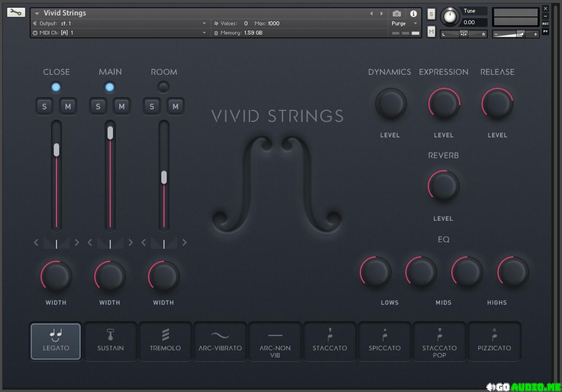
Task: Click the Room volume fader handle
Action: [x=164, y=177]
